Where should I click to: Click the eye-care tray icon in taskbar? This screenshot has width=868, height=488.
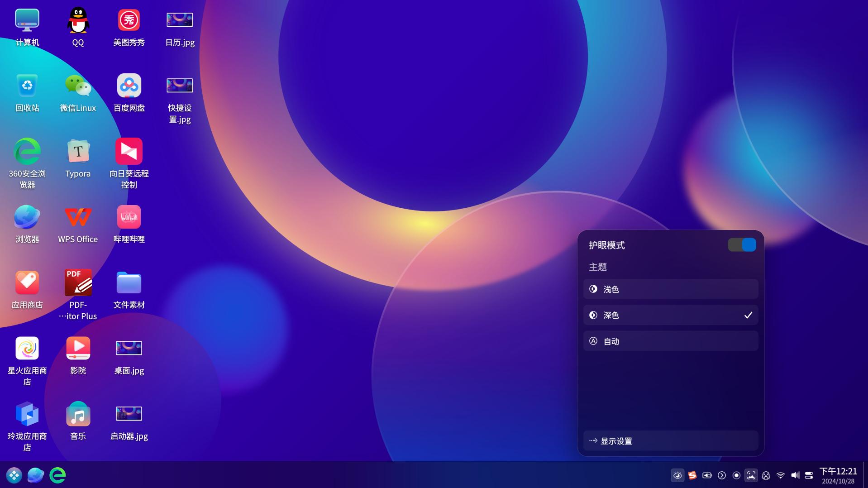click(x=677, y=475)
